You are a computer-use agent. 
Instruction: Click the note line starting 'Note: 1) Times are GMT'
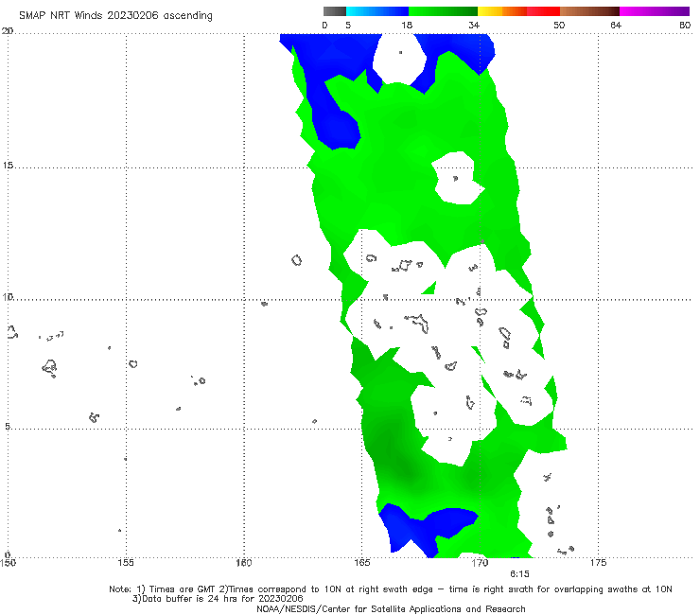391,589
